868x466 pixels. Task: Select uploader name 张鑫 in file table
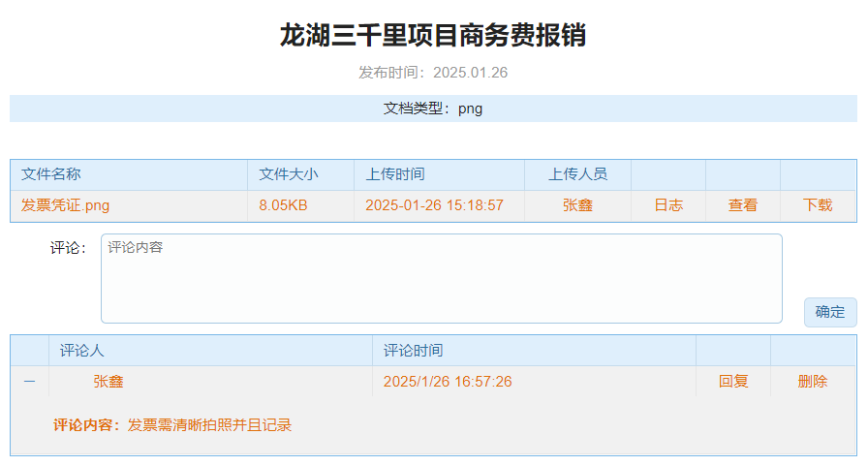click(x=577, y=205)
